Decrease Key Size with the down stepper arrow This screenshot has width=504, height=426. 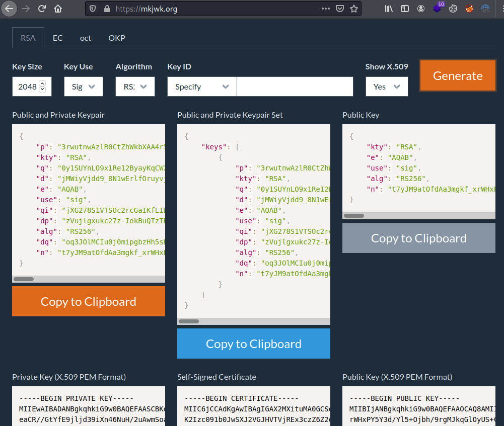42,90
